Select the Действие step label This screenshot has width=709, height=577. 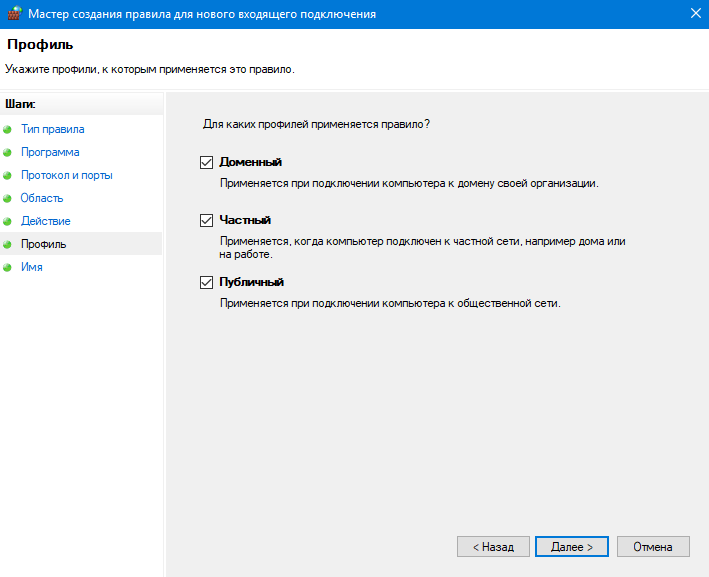[x=45, y=221]
